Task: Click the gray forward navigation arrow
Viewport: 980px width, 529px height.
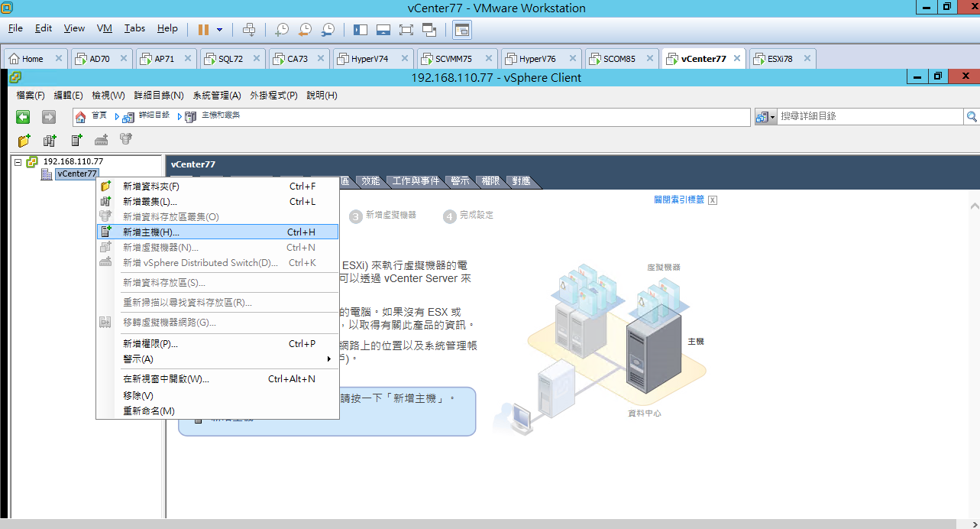Action: pyautogui.click(x=49, y=117)
